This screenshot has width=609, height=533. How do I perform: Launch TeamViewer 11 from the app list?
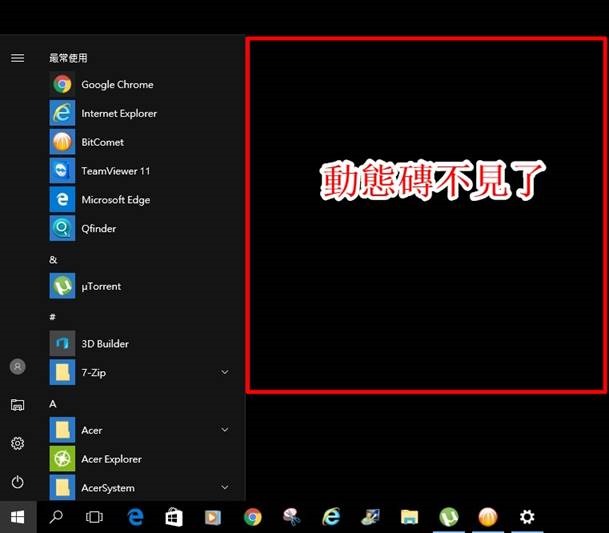(140, 171)
